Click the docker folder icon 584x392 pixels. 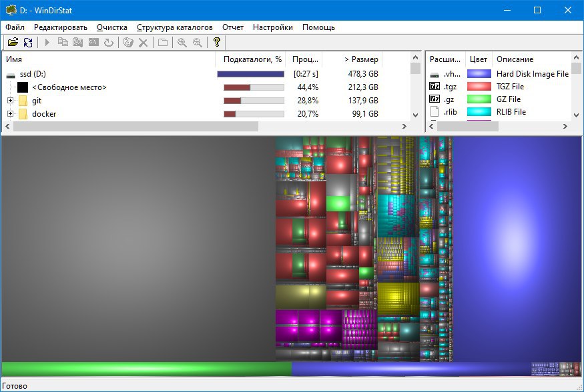[x=23, y=114]
